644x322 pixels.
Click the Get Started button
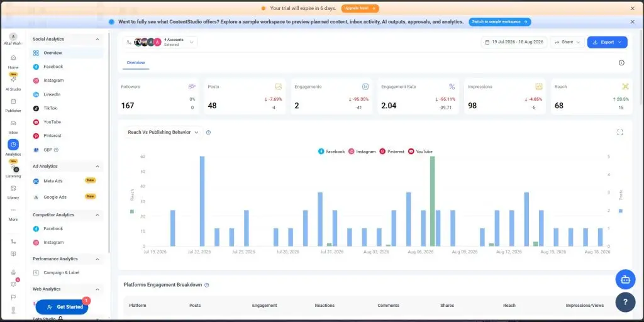[63, 307]
